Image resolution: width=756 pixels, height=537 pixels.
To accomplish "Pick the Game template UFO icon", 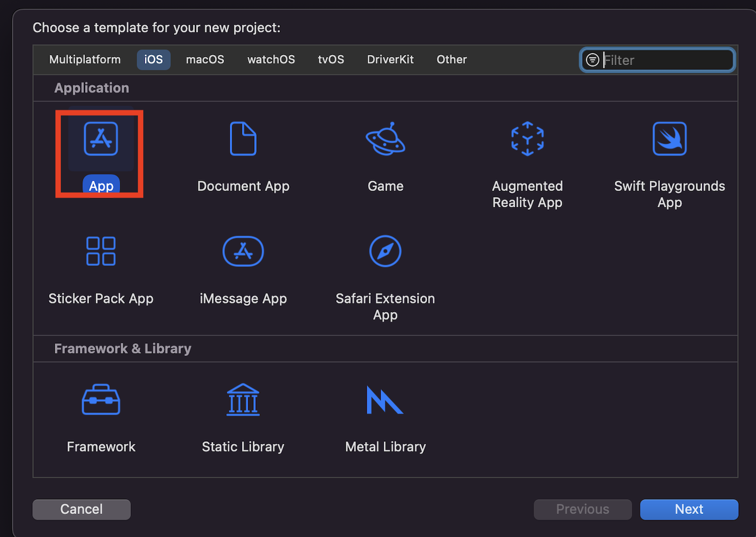I will click(x=385, y=139).
